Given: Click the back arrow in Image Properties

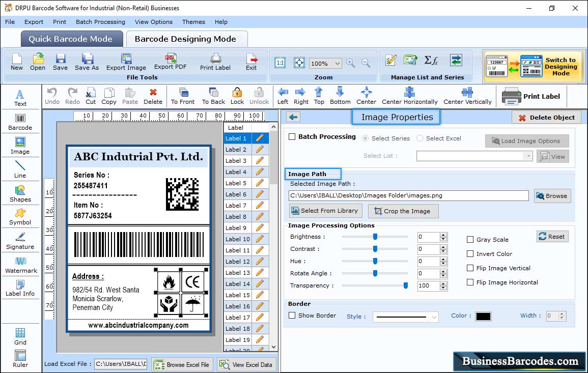Looking at the screenshot, I should click(x=294, y=118).
